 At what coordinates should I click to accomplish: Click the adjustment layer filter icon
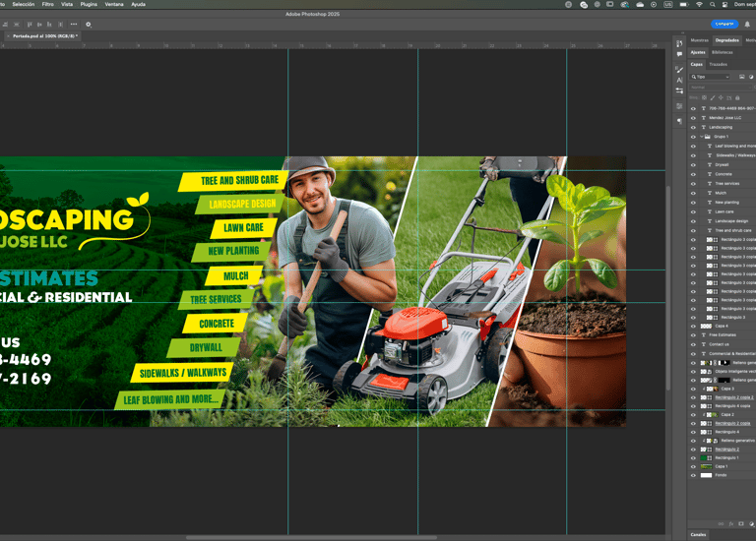[x=751, y=77]
